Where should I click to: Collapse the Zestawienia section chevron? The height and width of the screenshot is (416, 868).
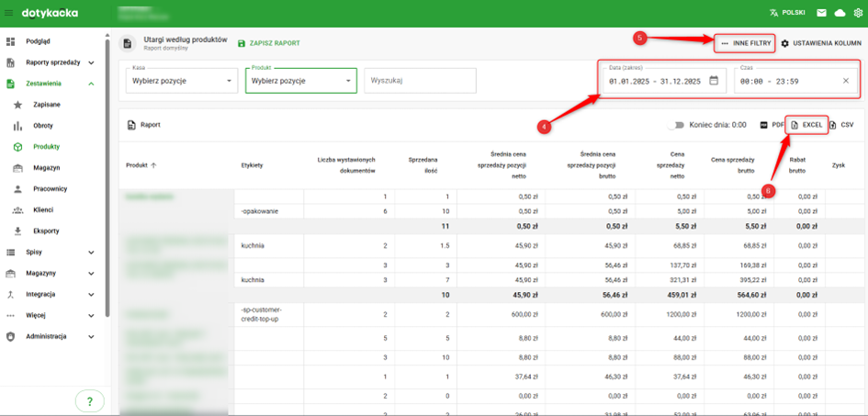click(x=91, y=84)
